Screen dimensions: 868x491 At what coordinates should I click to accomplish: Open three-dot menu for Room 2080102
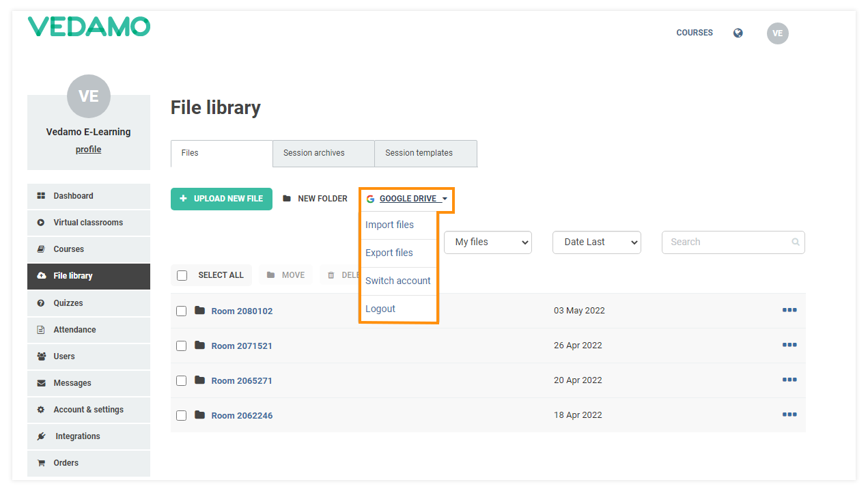coord(789,310)
